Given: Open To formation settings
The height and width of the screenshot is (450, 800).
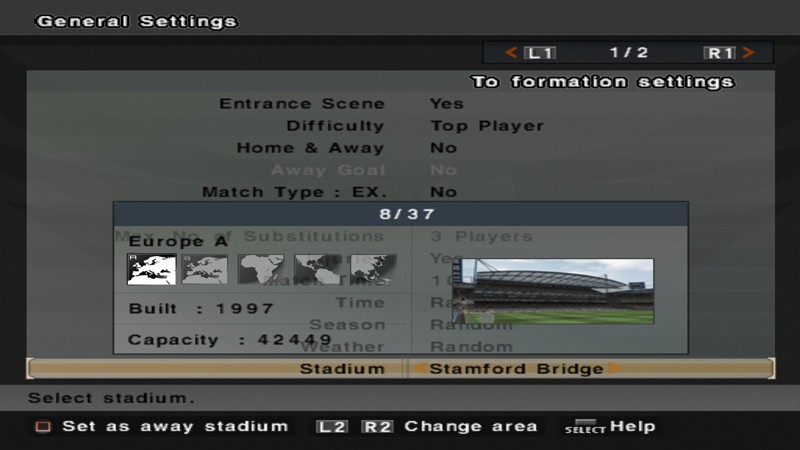Looking at the screenshot, I should 603,82.
